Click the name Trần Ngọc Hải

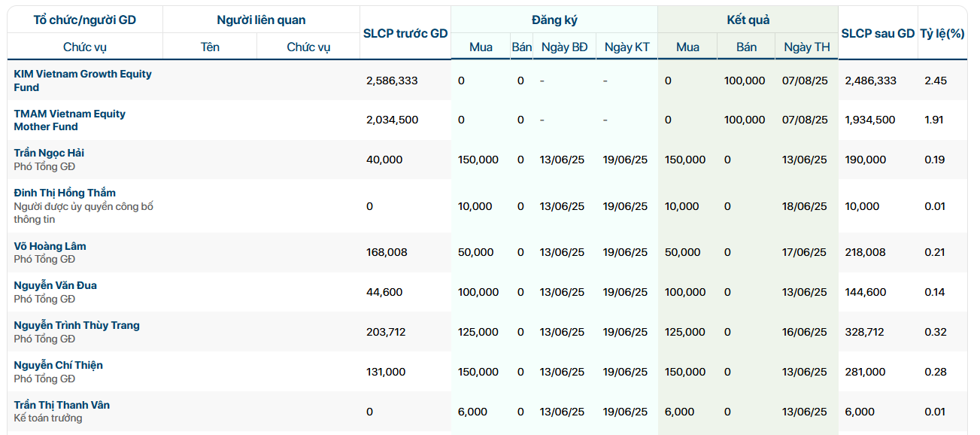tap(49, 153)
